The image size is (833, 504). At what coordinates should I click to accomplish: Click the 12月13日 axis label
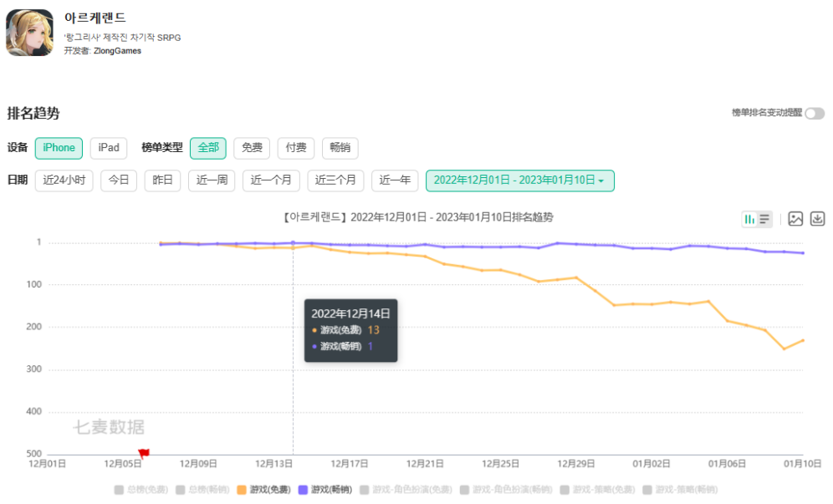pyautogui.click(x=273, y=464)
